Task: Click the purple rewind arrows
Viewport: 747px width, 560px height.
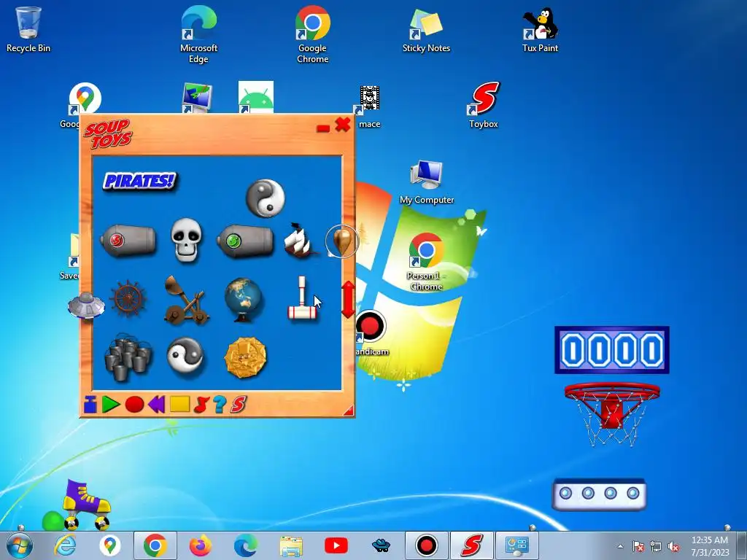Action: tap(157, 404)
